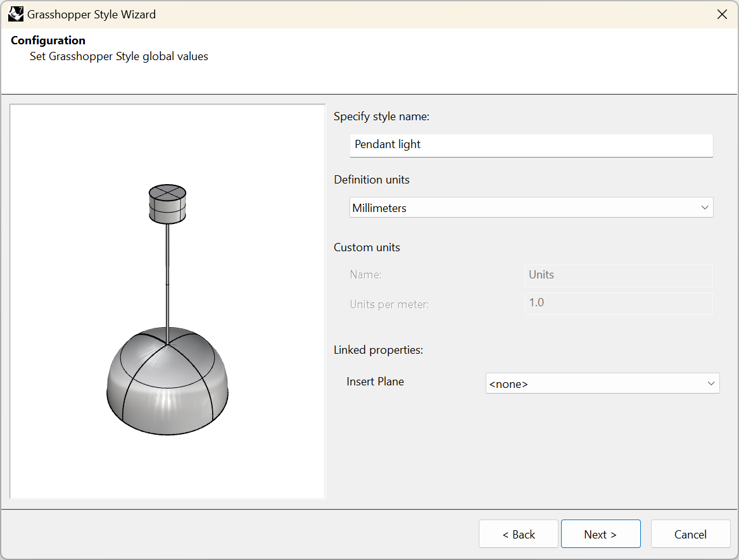The image size is (739, 560).
Task: Click the 'Configuration' heading
Action: tap(48, 40)
